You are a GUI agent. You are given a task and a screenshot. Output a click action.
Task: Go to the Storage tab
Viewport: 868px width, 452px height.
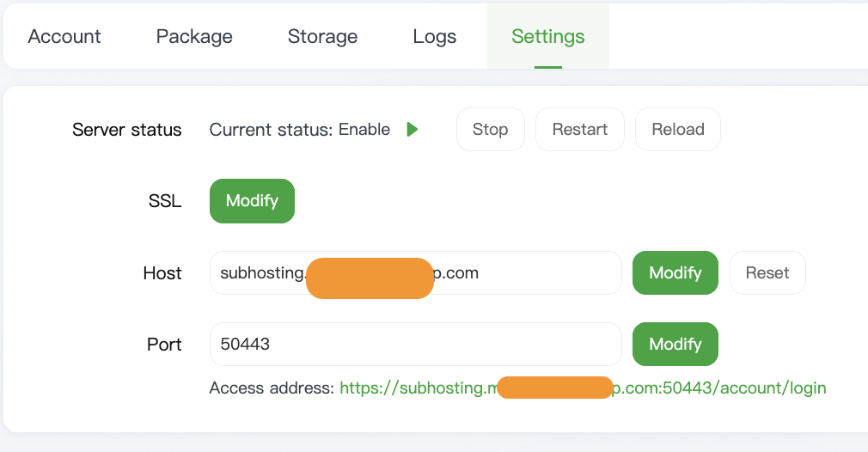322,36
